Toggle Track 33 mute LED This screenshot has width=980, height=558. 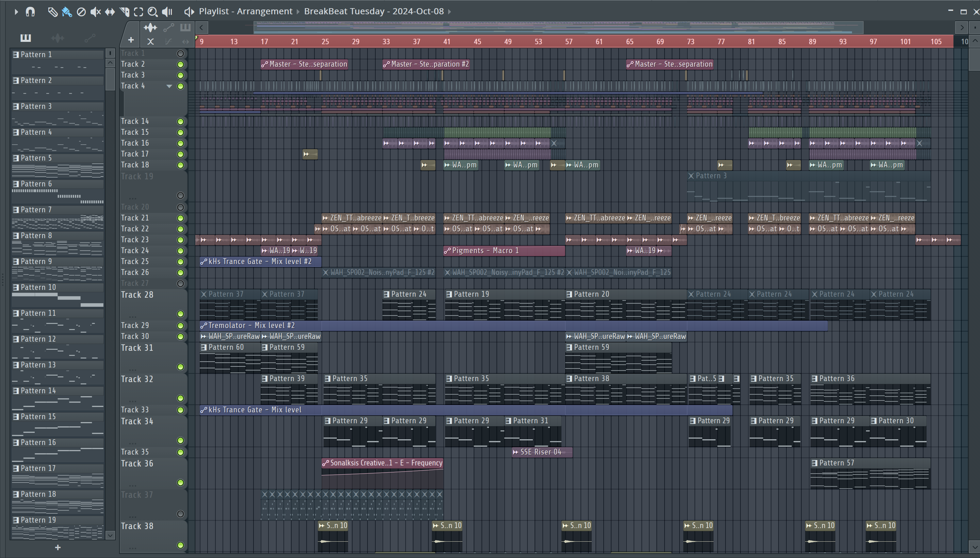[x=180, y=410]
